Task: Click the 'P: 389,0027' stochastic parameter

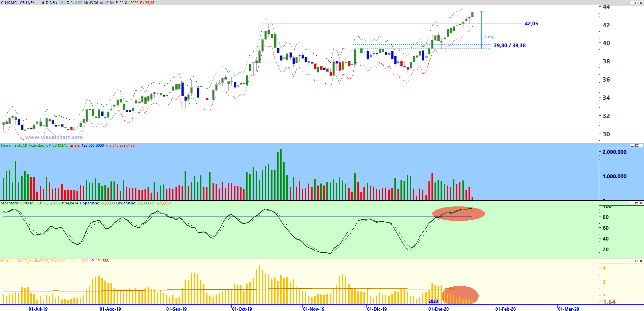Action: pos(162,203)
